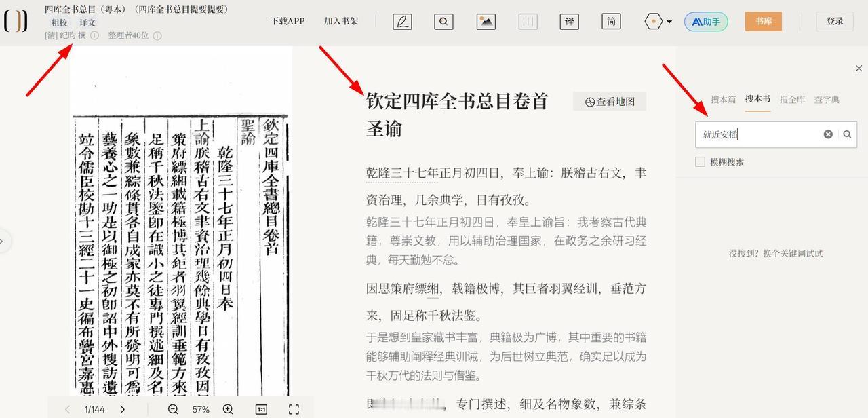Viewport: 868px width, 418px height.
Task: Enter fullscreen for the scanned page
Action: (294, 409)
